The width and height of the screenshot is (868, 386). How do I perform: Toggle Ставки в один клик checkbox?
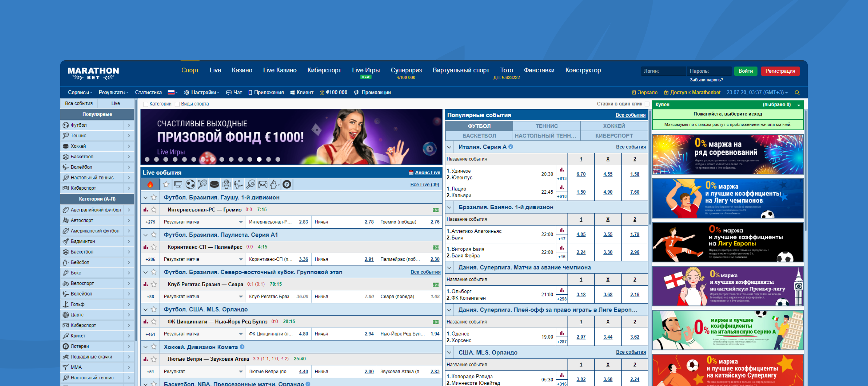point(647,104)
